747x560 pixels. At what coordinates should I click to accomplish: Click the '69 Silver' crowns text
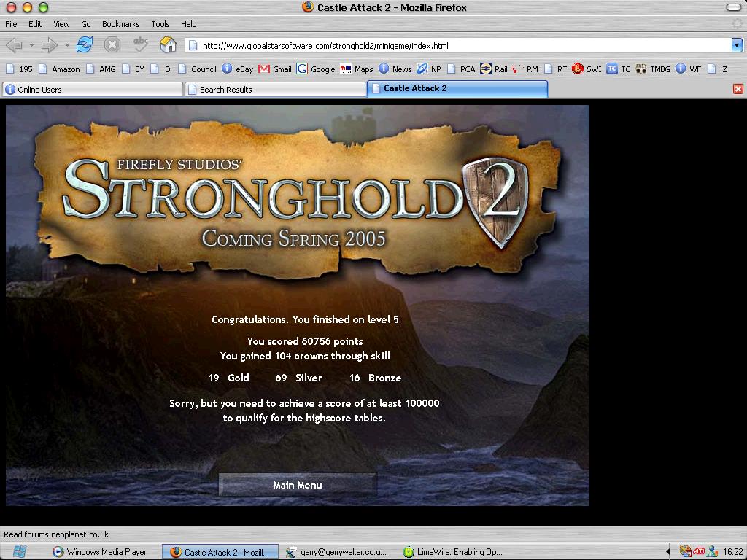tap(298, 378)
